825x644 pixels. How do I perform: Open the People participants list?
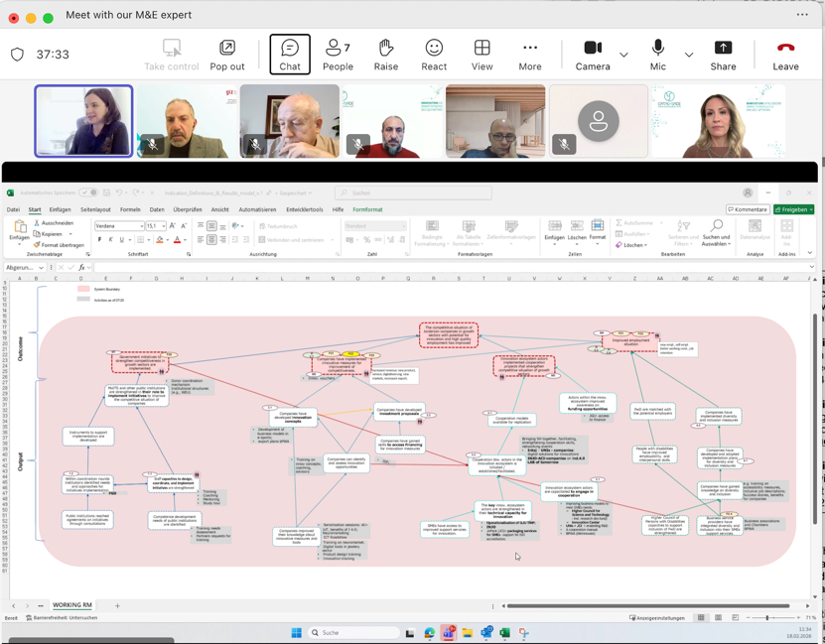point(338,55)
